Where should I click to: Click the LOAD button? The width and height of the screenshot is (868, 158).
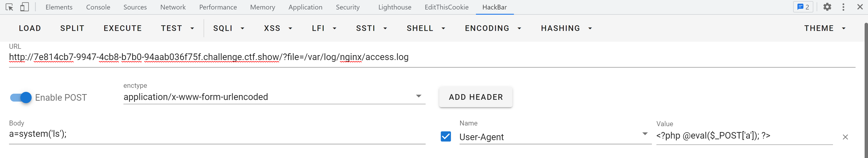tap(30, 28)
